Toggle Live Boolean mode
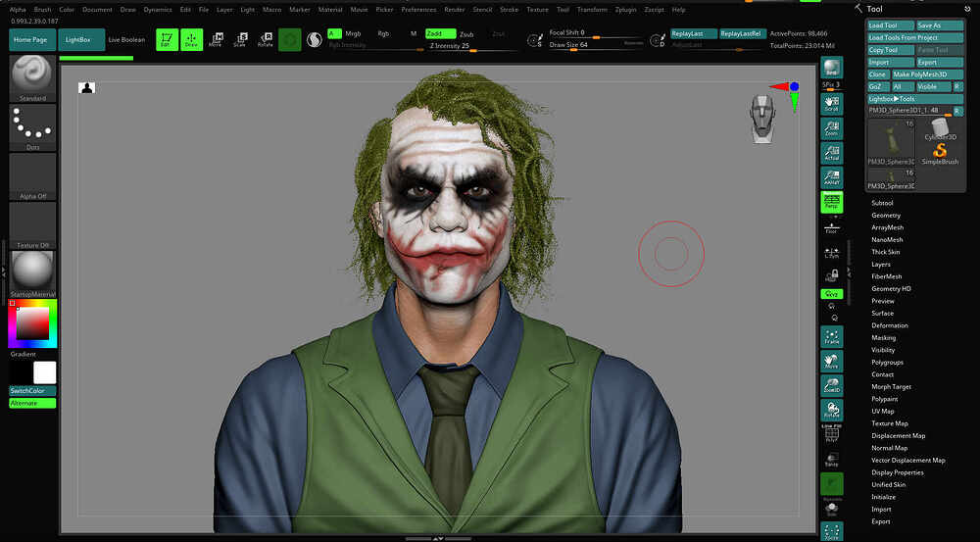 pyautogui.click(x=126, y=39)
